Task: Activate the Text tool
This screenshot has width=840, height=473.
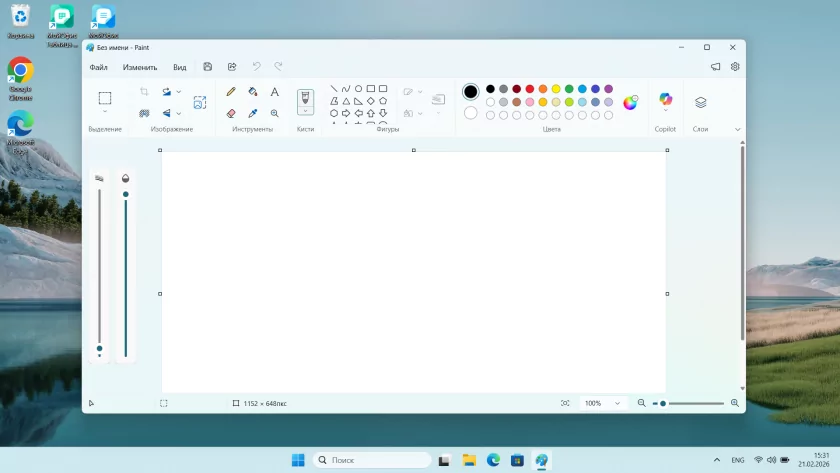Action: point(275,91)
